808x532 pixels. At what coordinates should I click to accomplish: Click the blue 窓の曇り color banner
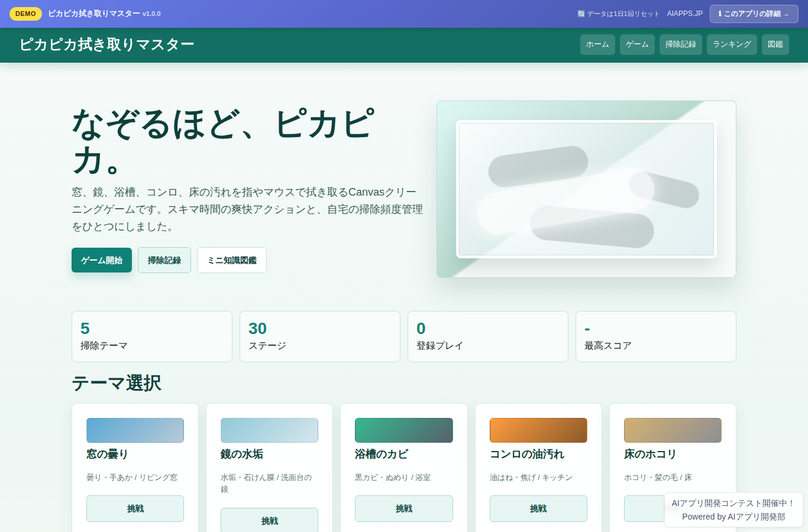[x=135, y=430]
